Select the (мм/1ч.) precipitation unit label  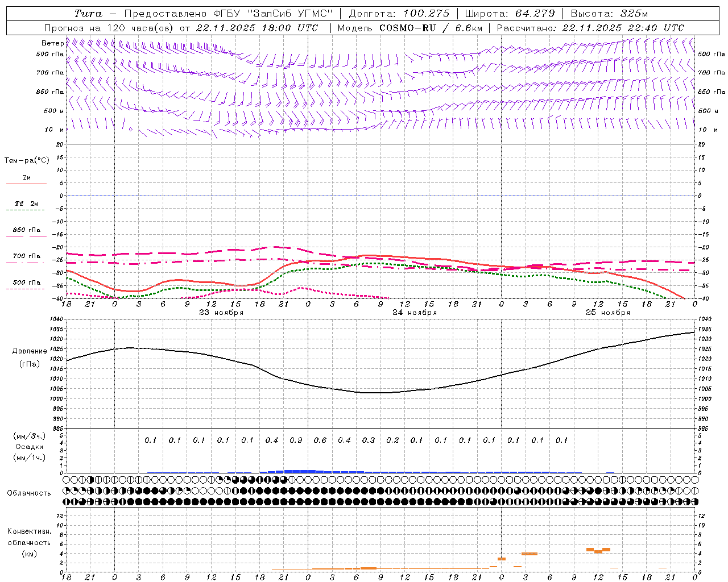point(30,458)
